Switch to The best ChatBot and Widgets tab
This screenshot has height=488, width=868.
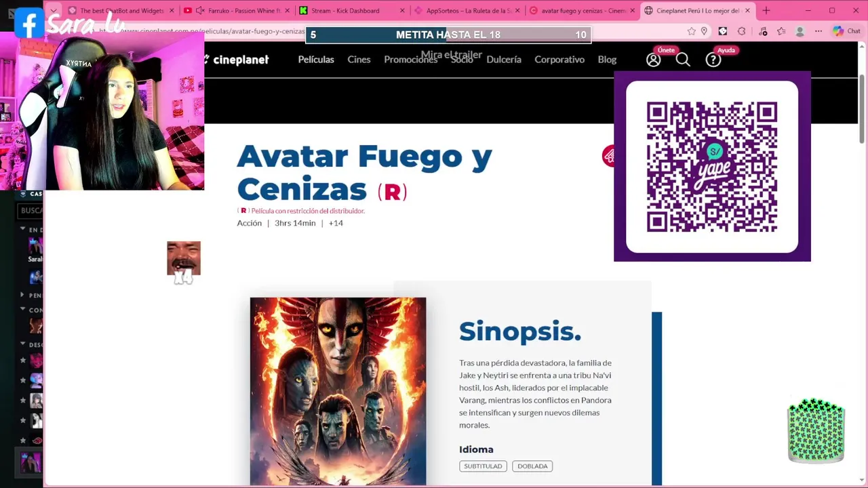point(121,10)
